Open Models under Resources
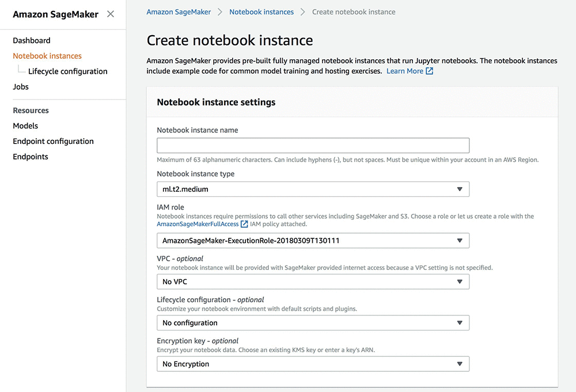The height and width of the screenshot is (392, 576). click(25, 125)
